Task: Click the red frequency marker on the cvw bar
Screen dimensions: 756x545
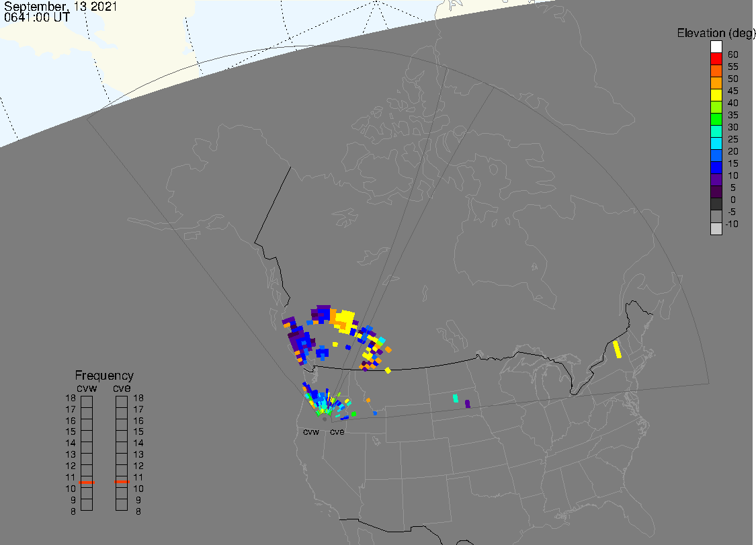Action: [x=87, y=483]
